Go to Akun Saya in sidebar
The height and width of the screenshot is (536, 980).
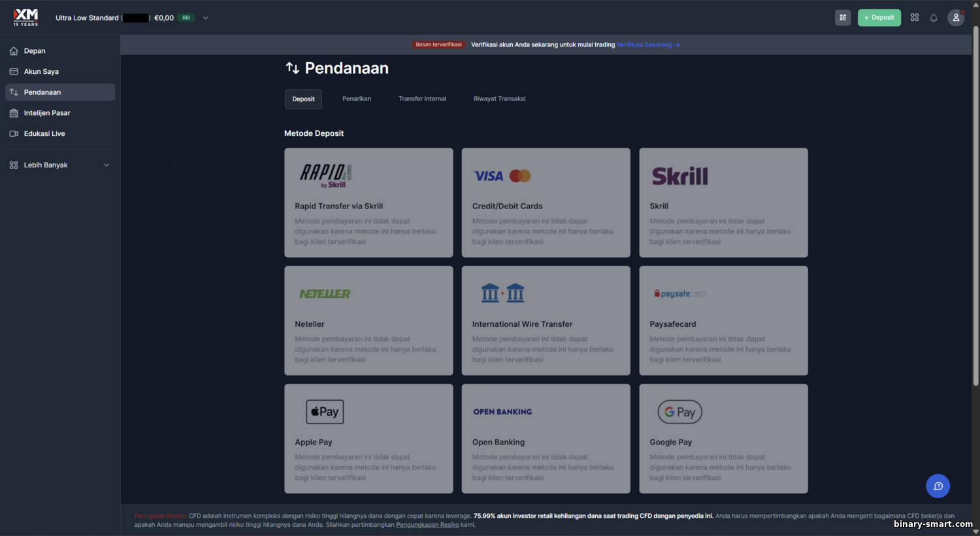[x=41, y=72]
